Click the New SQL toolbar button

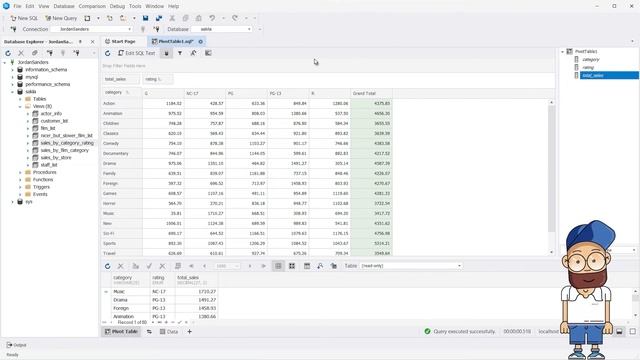(24, 18)
